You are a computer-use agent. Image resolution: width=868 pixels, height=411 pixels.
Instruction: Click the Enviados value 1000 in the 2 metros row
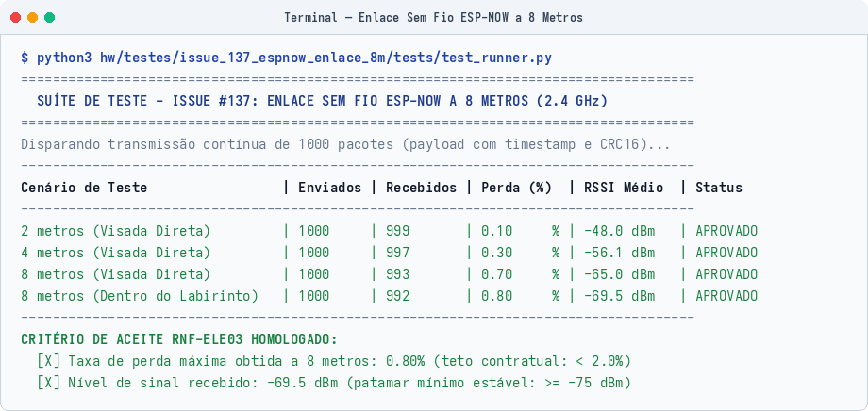[314, 231]
